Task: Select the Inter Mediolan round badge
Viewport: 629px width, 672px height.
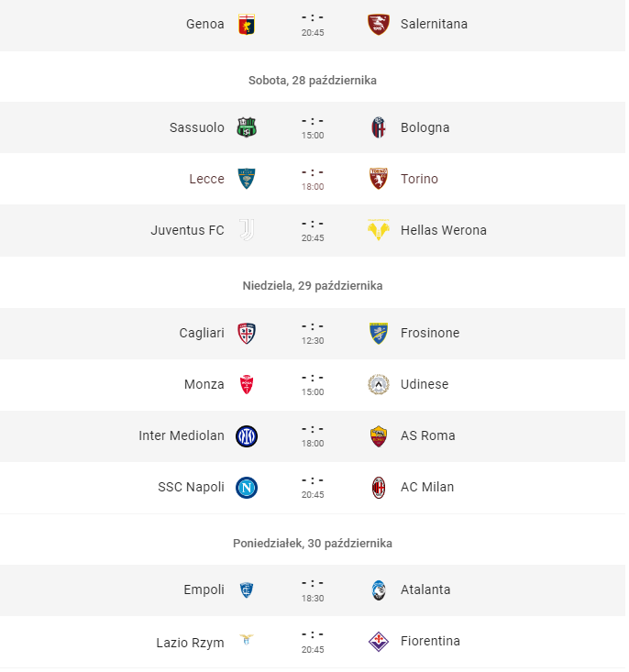Action: tap(248, 437)
